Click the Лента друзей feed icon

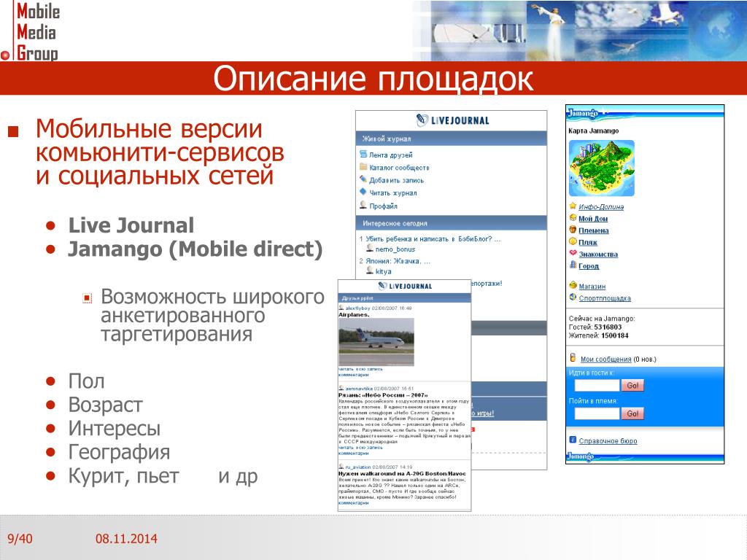point(363,154)
